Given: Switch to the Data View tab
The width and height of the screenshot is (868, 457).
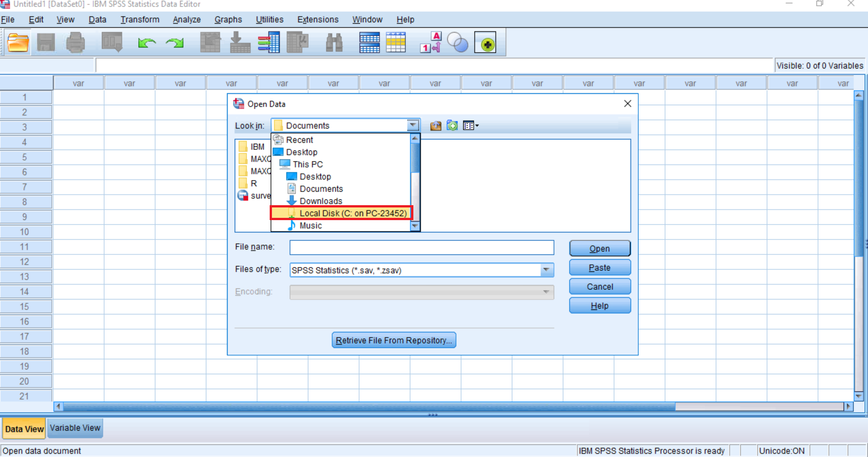Looking at the screenshot, I should click(x=24, y=429).
